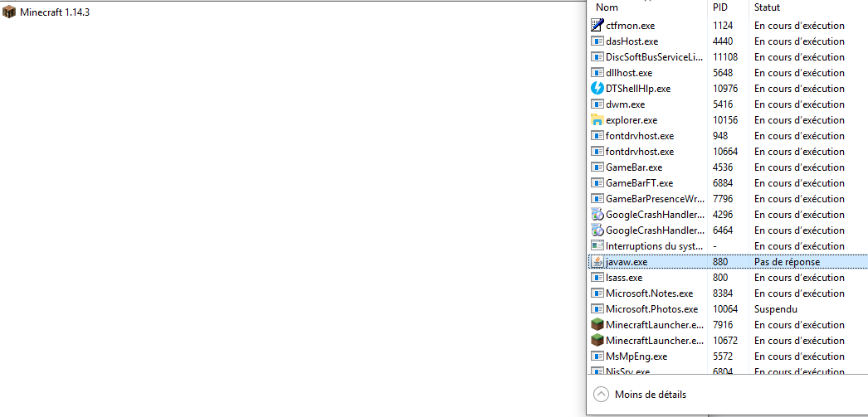Select the Microsoft.Photos.exe process name
This screenshot has height=417, width=868.
(x=652, y=309)
